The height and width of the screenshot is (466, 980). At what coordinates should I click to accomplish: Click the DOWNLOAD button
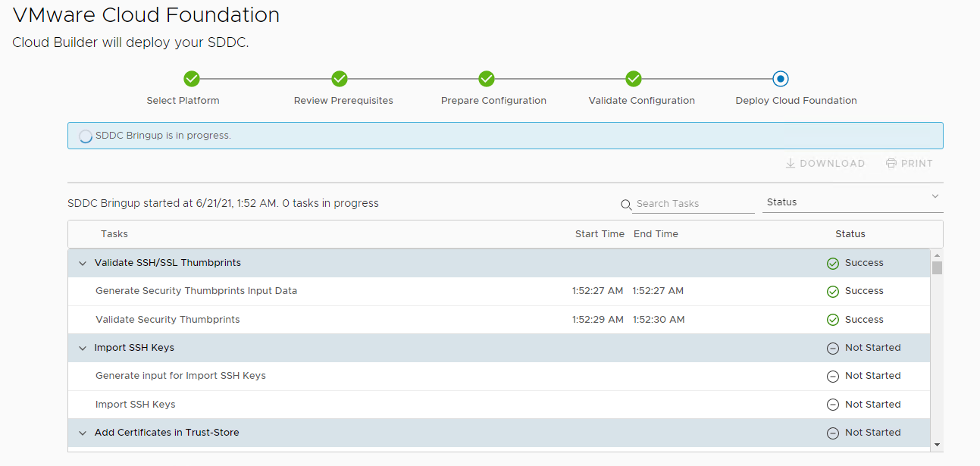point(825,164)
